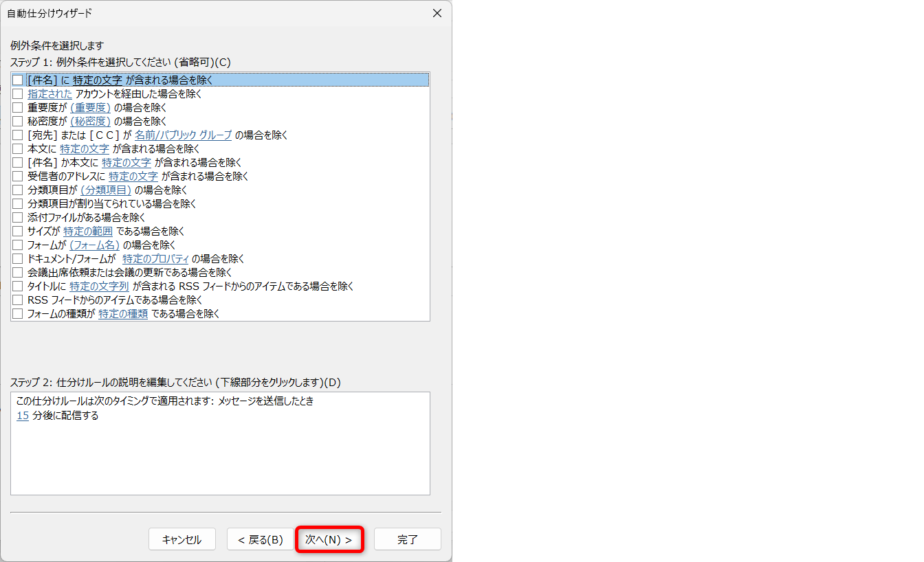Click the 指定された account link
The width and height of the screenshot is (924, 562).
[x=49, y=93]
